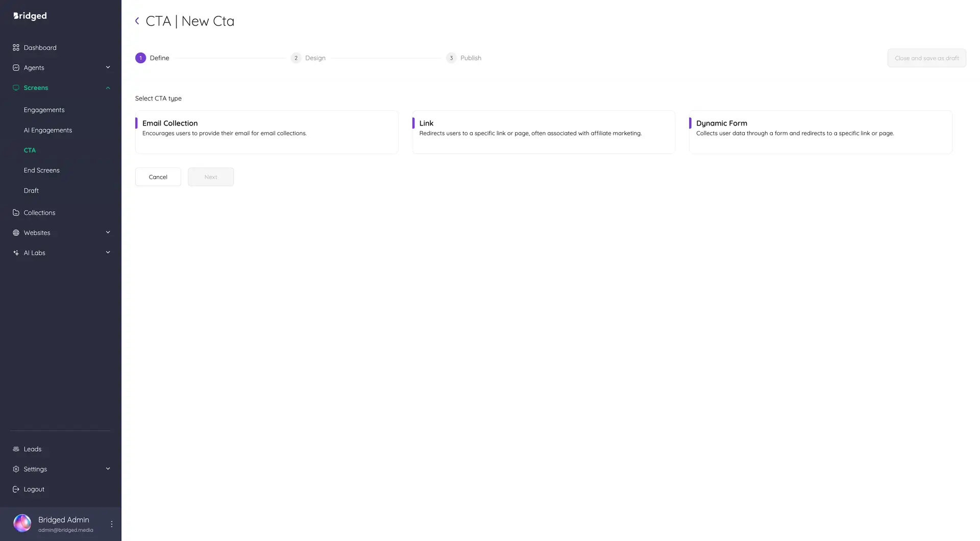Expand the Settings submenu chevron

[108, 469]
